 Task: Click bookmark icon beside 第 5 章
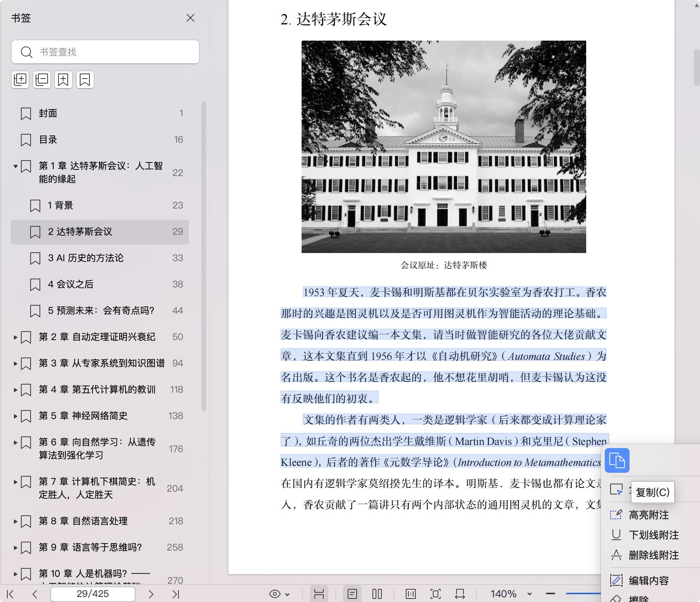pyautogui.click(x=26, y=416)
